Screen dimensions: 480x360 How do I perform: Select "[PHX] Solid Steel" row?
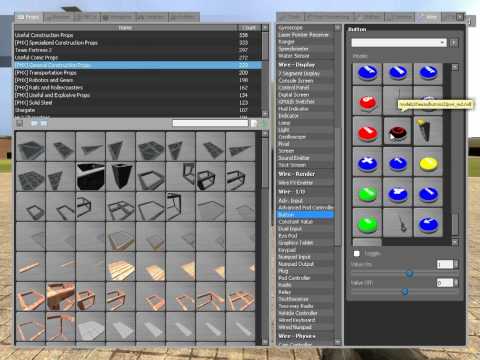pos(138,103)
